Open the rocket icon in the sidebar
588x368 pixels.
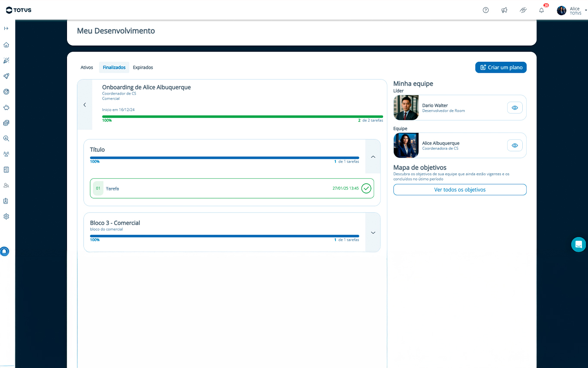click(6, 76)
